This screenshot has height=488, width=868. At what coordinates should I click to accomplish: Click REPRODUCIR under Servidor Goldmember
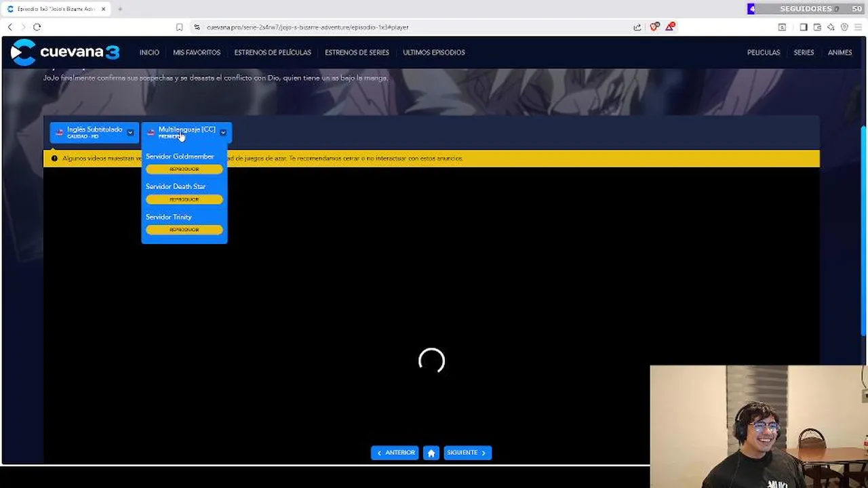(x=184, y=169)
